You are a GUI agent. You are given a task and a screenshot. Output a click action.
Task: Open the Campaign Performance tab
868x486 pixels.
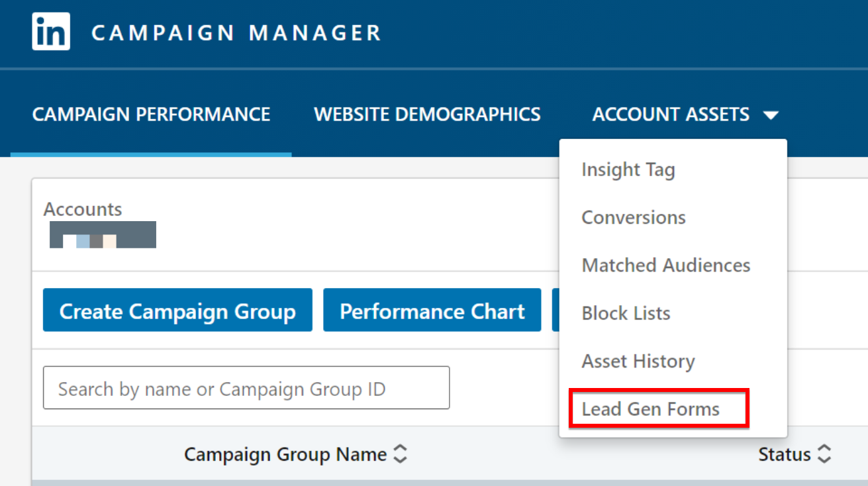(151, 115)
